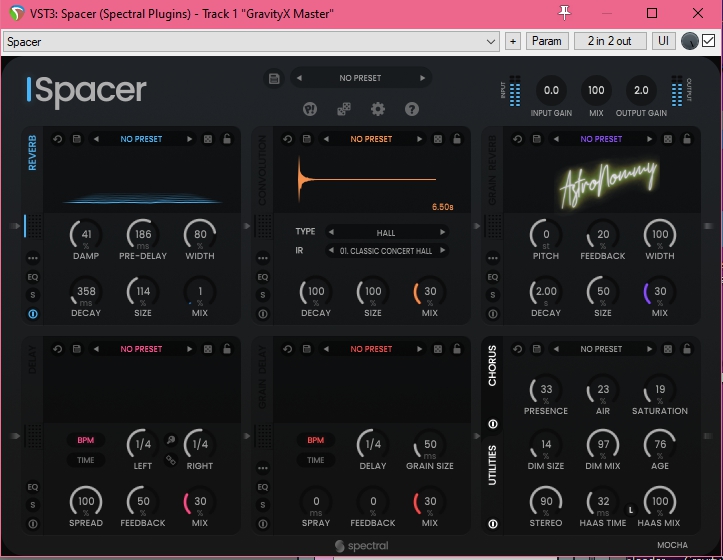The width and height of the screenshot is (723, 560).
Task: Toggle the Utilities power button
Action: pos(493,524)
